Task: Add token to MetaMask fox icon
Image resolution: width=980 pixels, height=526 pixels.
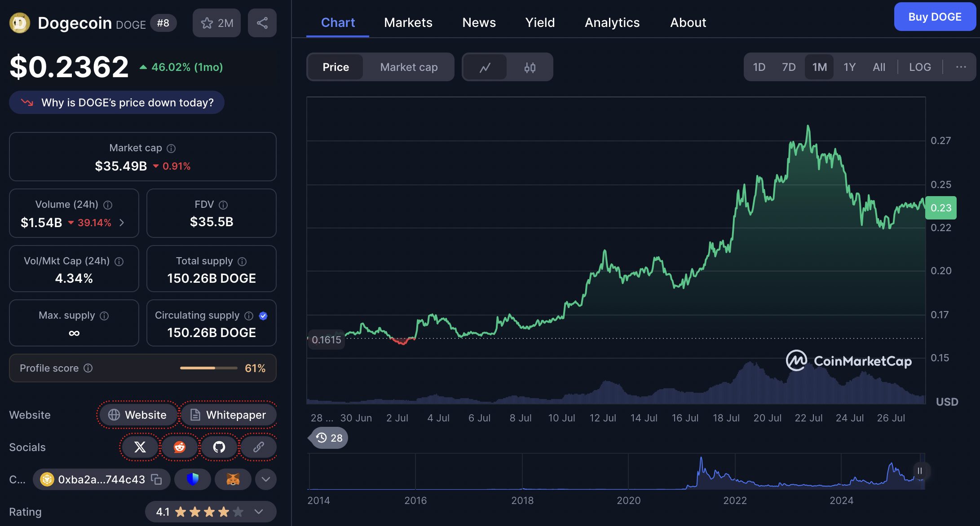Action: point(233,479)
